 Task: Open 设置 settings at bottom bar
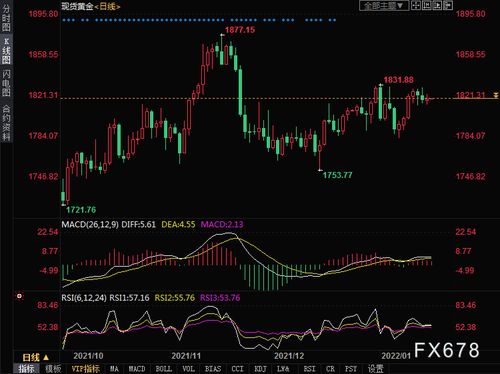pos(375,369)
